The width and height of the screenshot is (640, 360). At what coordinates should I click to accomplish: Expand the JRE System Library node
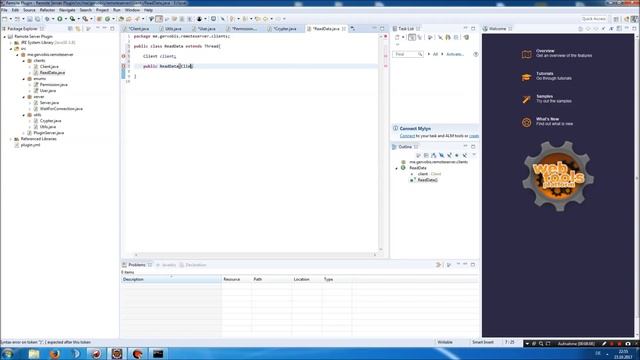11,42
